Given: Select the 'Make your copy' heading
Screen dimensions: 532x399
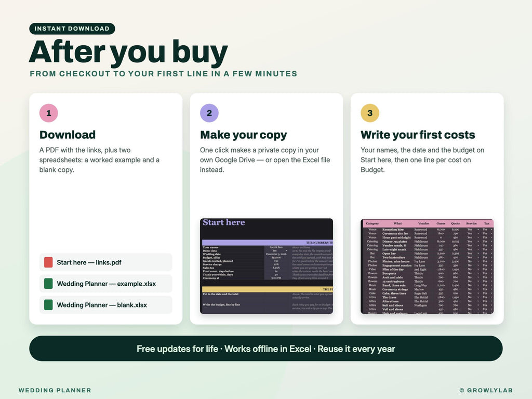Looking at the screenshot, I should (244, 135).
